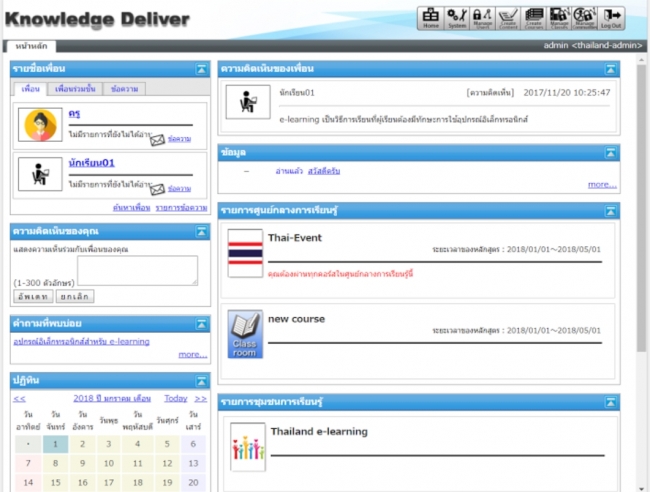Click the envelope icon in ครู row
Image resolution: width=650 pixels, height=492 pixels.
pos(157,140)
